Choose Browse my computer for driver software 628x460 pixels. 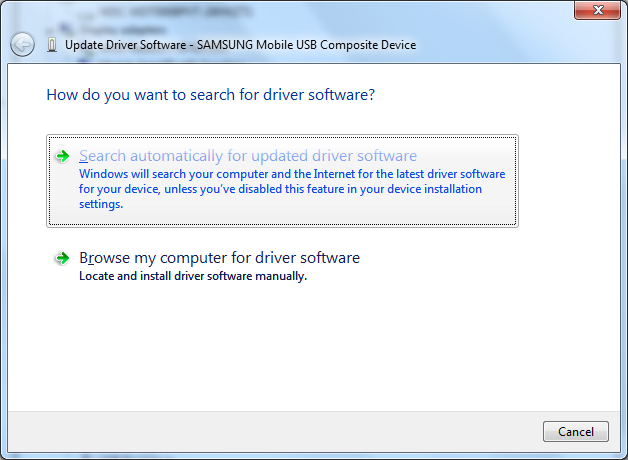pyautogui.click(x=219, y=258)
